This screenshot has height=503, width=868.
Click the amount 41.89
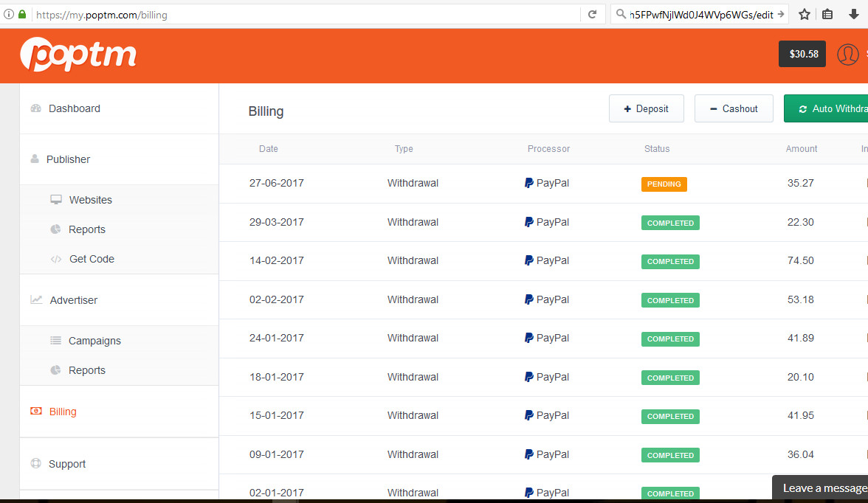tap(800, 338)
